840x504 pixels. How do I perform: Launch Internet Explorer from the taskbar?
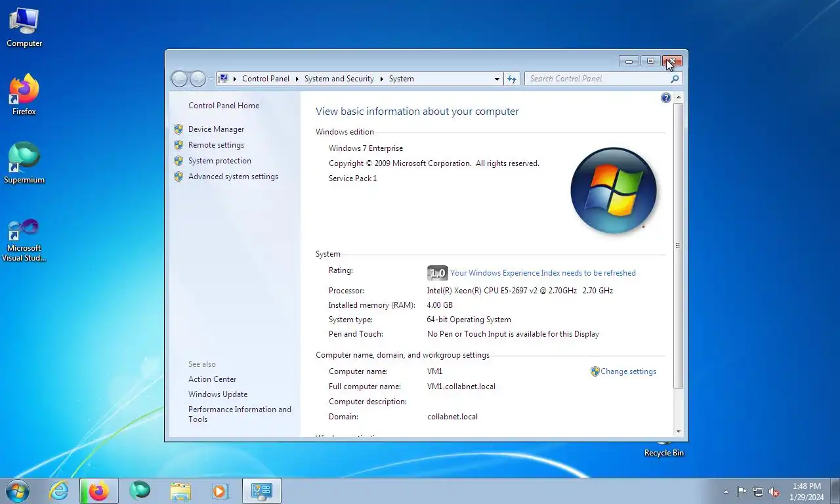59,491
